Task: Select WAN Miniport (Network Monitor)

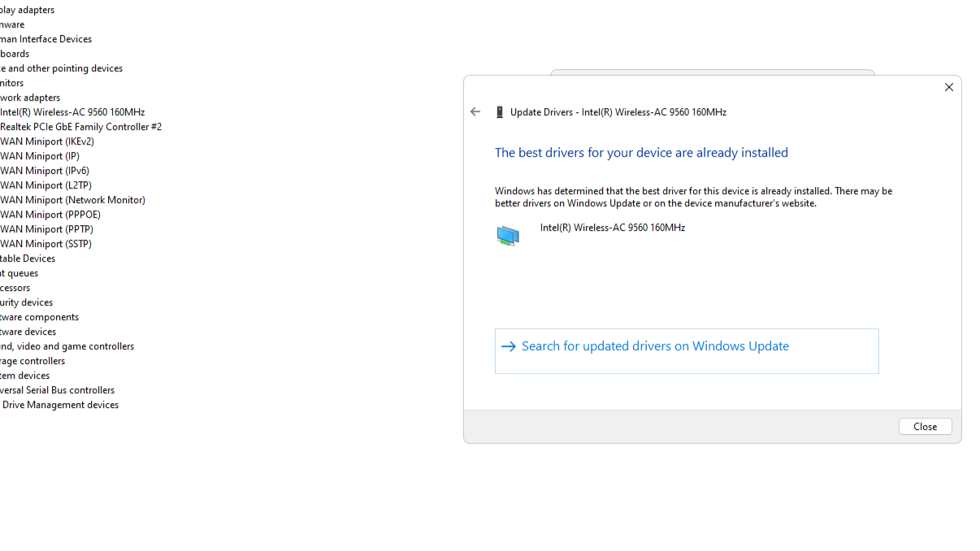Action: click(72, 200)
